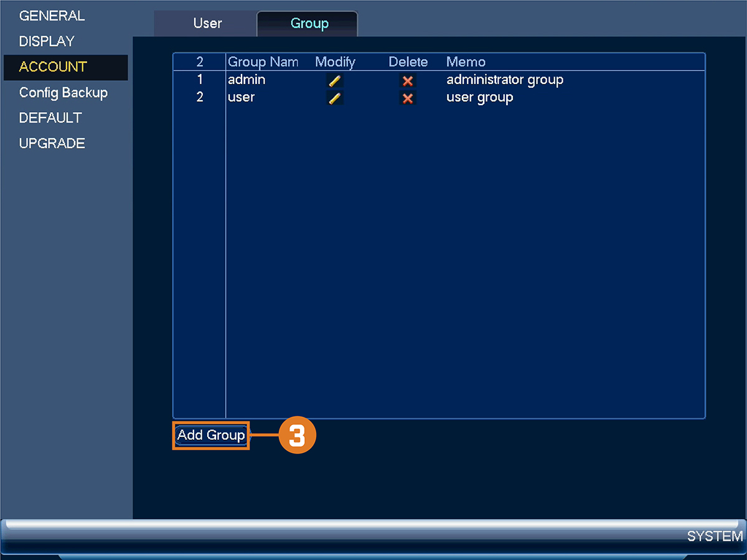This screenshot has height=560, width=747.
Task: Open the DISPLAY settings section
Action: [x=47, y=42]
